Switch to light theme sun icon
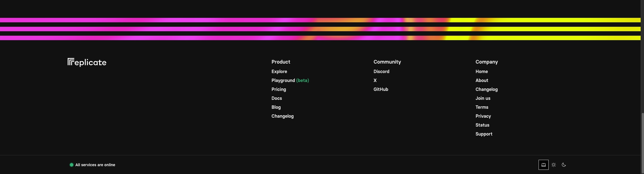Screen dimensions: 644x174 pyautogui.click(x=554, y=165)
